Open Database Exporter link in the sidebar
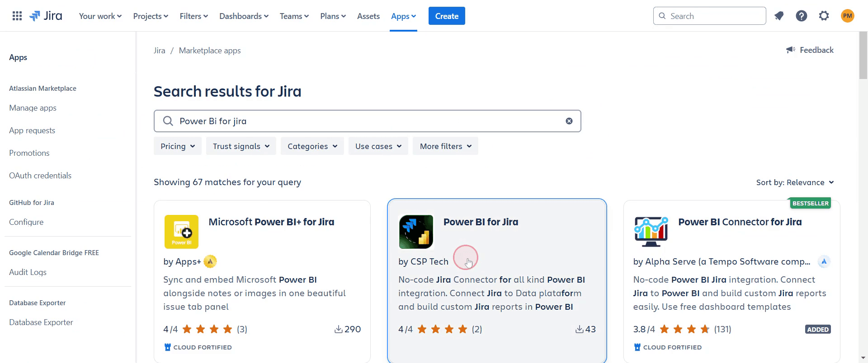 [41, 322]
